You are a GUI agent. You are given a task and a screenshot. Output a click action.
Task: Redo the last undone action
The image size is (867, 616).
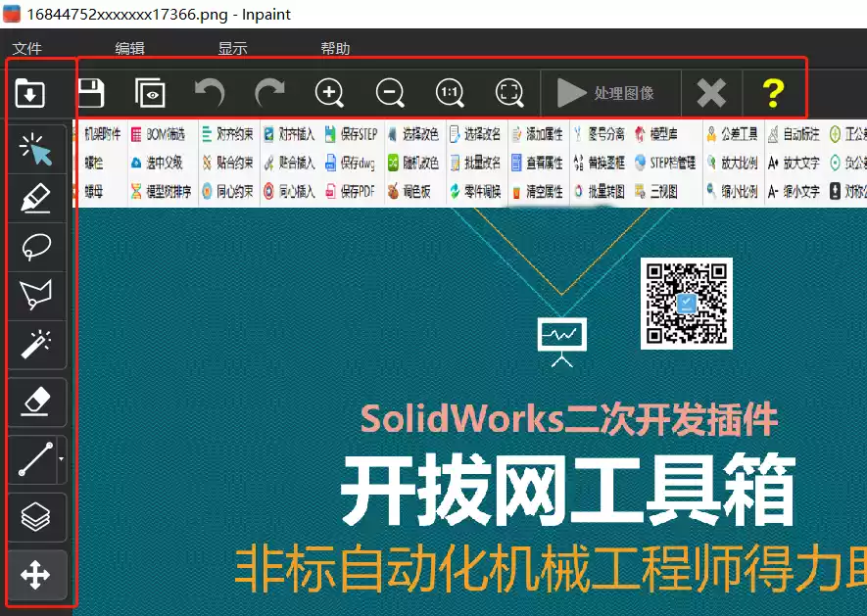pos(269,92)
